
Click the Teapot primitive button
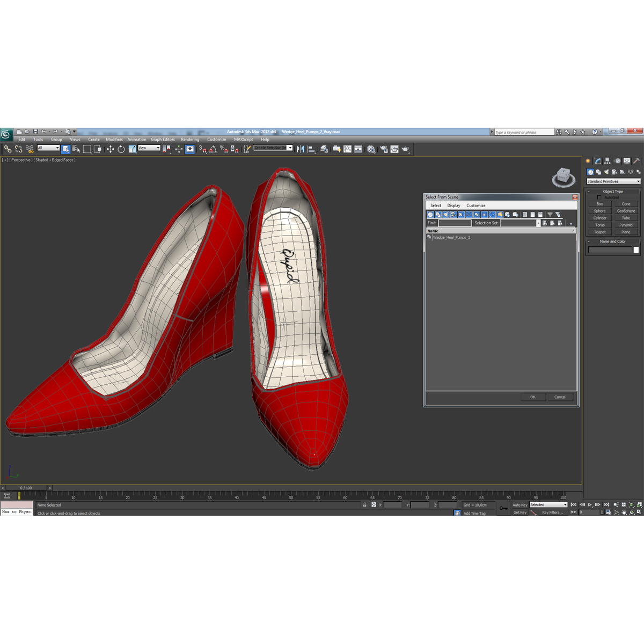(599, 232)
